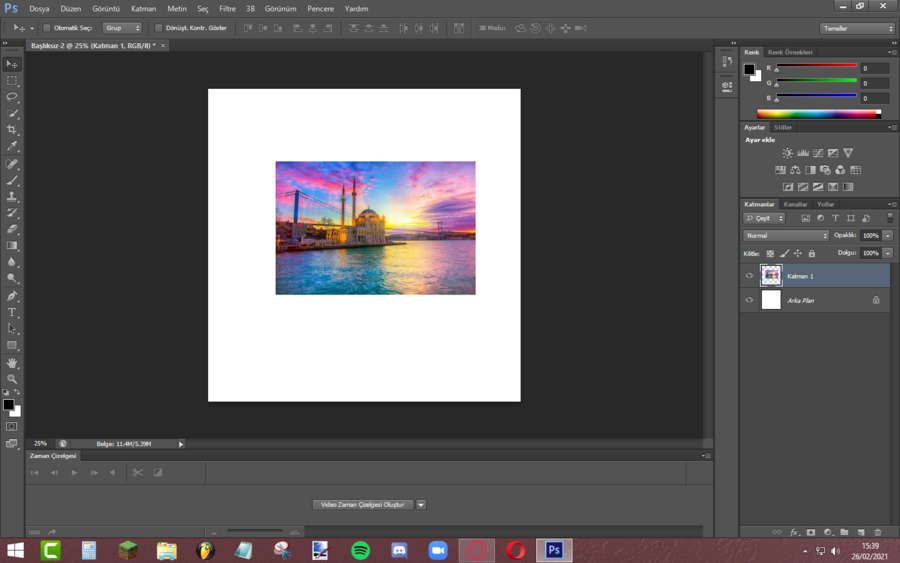The width and height of the screenshot is (900, 563).
Task: Select the Blur tool
Action: coord(11,262)
